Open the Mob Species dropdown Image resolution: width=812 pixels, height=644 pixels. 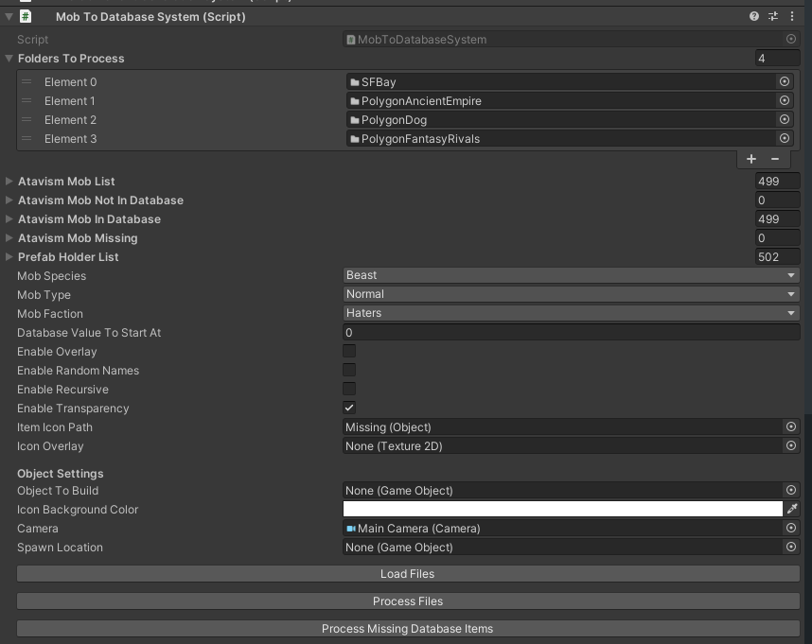pos(568,275)
